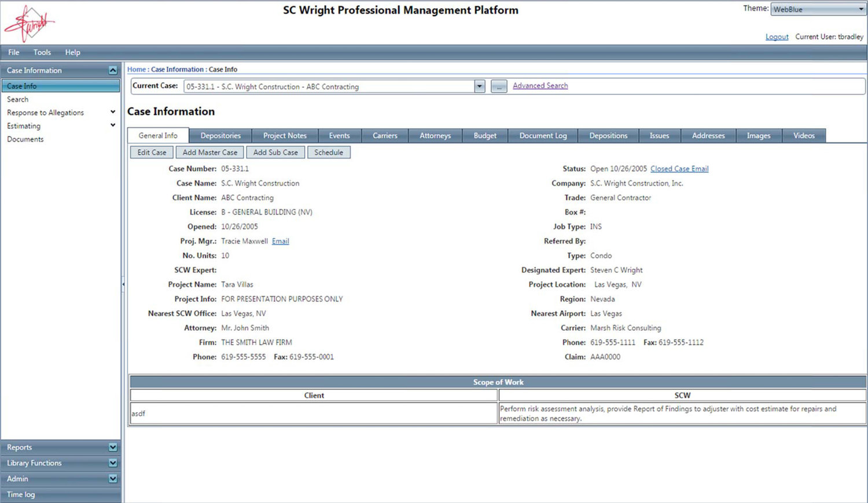Expand the Admin panel
The image size is (868, 503).
pos(113,478)
